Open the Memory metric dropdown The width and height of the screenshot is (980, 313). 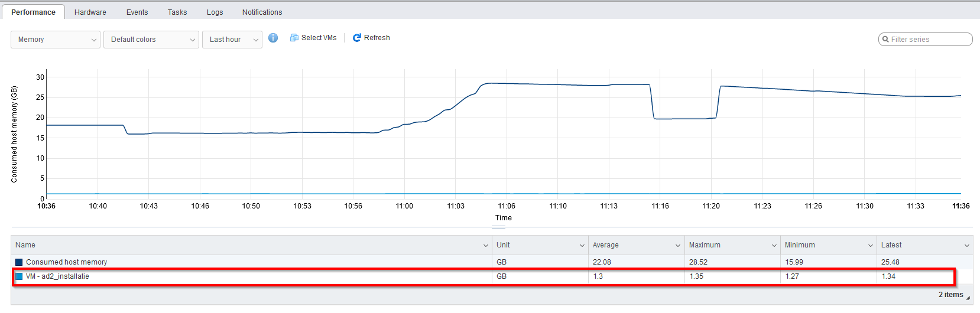coord(55,40)
